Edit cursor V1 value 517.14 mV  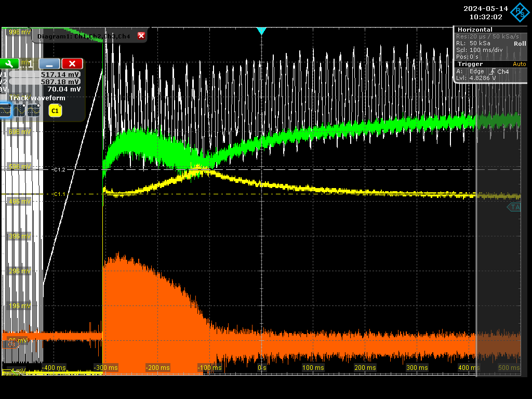(45, 74)
